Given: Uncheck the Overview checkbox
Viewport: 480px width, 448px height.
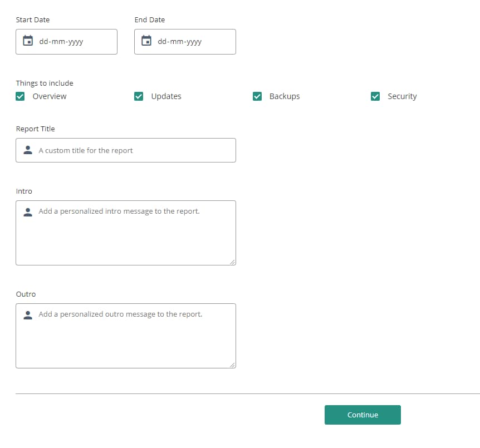Looking at the screenshot, I should pos(20,96).
